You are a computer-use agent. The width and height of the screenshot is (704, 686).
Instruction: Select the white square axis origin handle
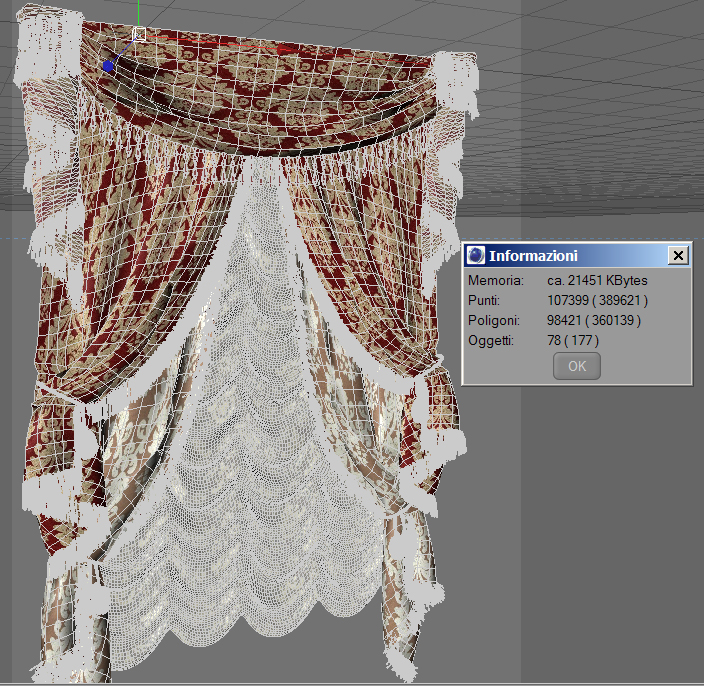(140, 34)
